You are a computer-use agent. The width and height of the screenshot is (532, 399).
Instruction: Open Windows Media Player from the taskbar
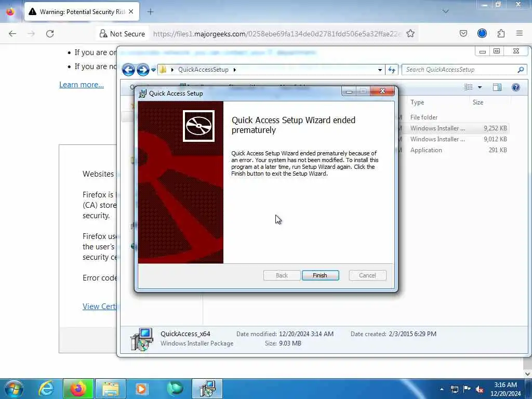(x=142, y=389)
